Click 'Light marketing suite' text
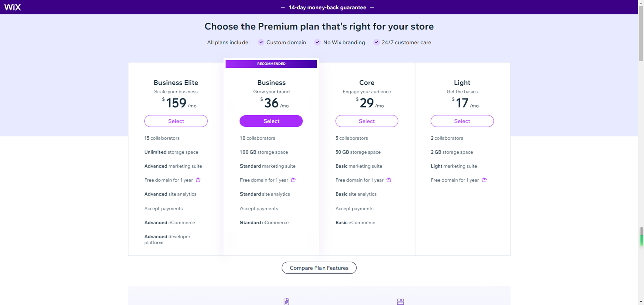Viewport: 644px width, 305px height. (x=454, y=166)
